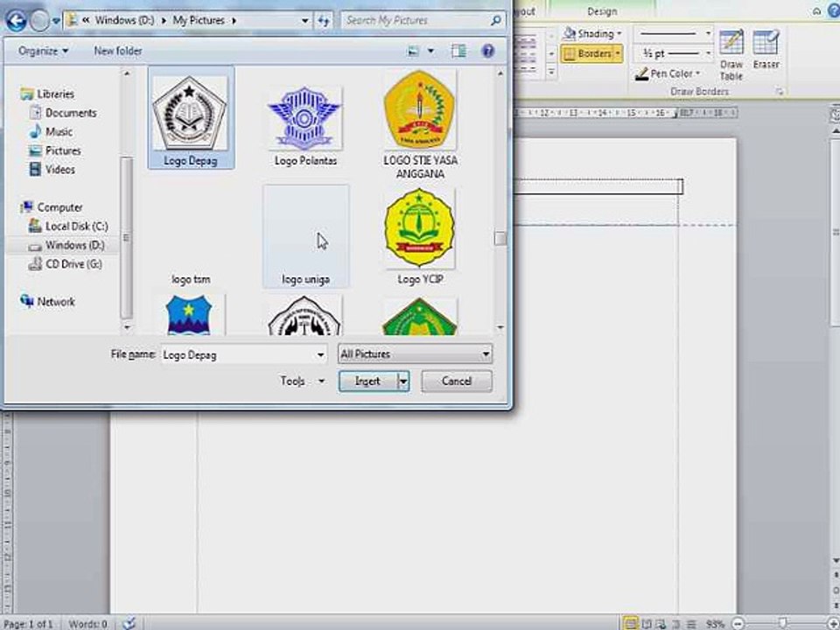The width and height of the screenshot is (840, 630).
Task: Change view with the views icon
Action: pyautogui.click(x=413, y=52)
